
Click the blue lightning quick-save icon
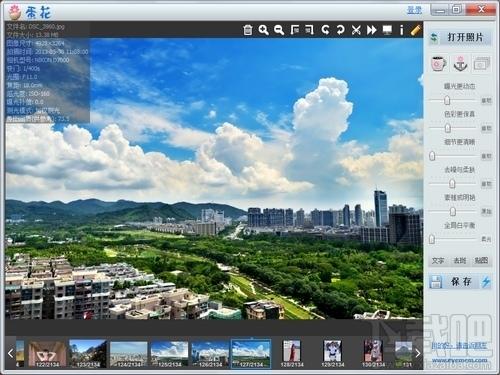[x=486, y=282]
